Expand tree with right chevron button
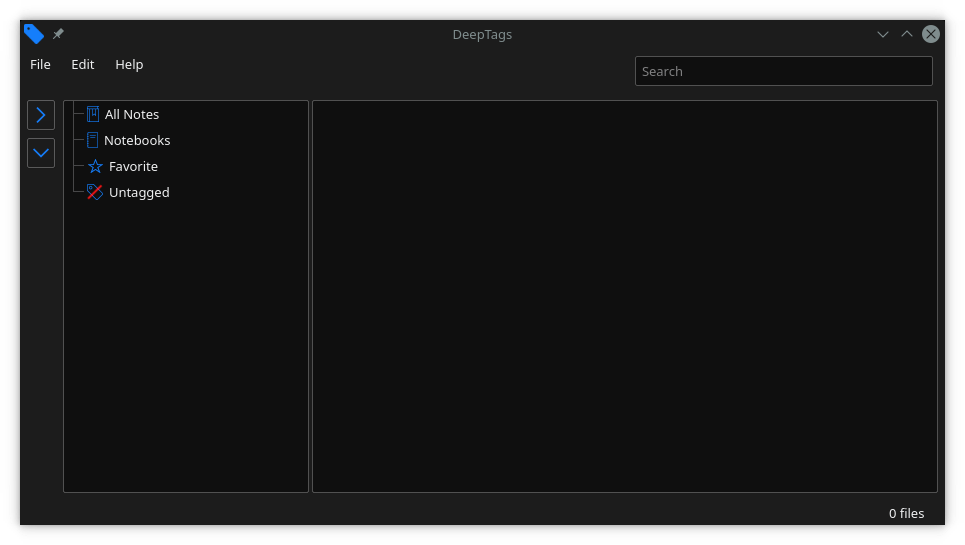This screenshot has width=965, height=545. pyautogui.click(x=41, y=115)
